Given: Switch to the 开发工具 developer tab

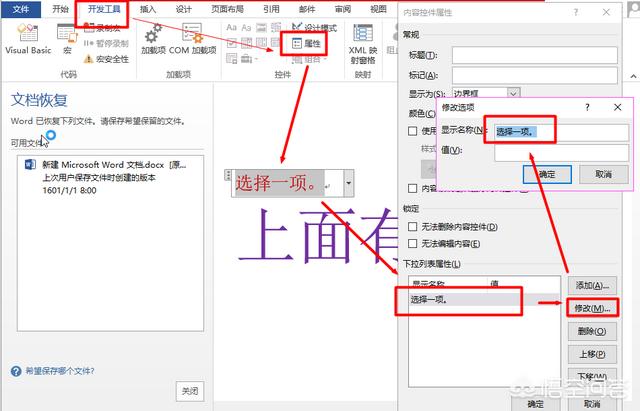Looking at the screenshot, I should pos(104,9).
